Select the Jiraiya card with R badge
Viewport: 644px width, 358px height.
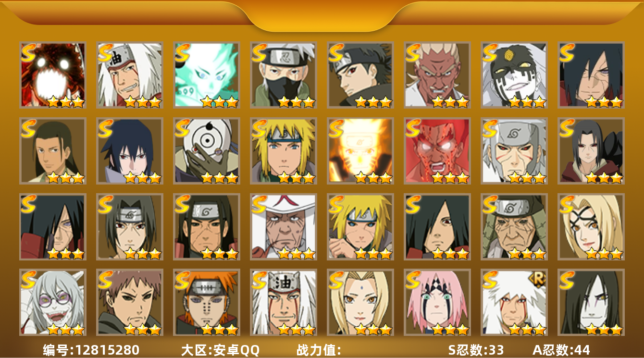[x=514, y=302]
